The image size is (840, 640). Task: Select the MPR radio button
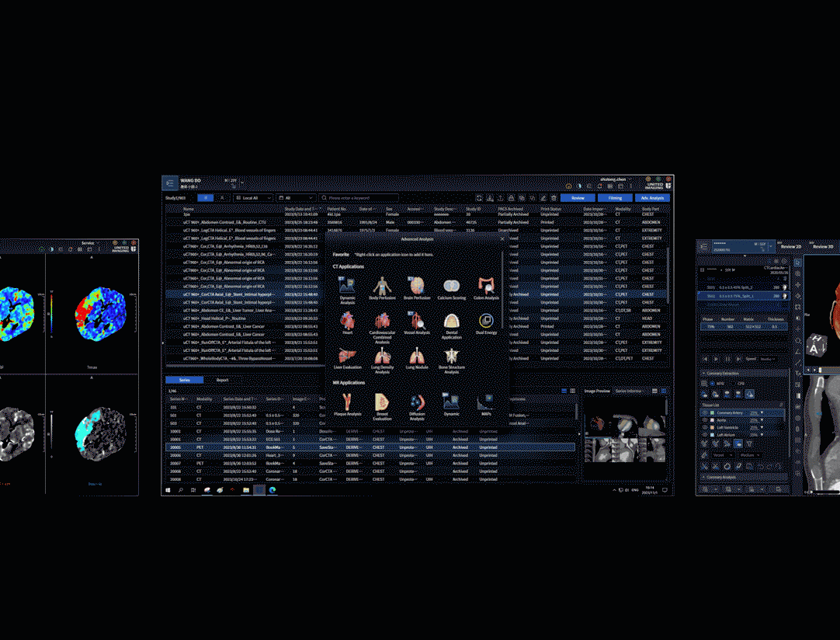(713, 384)
